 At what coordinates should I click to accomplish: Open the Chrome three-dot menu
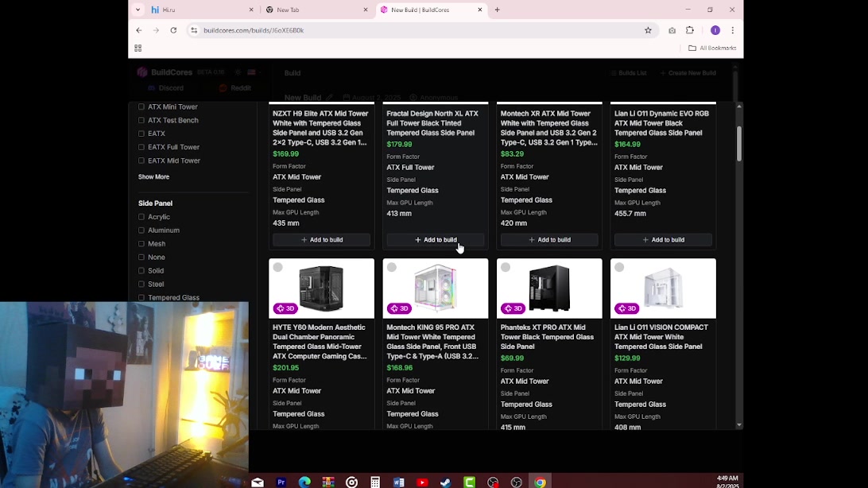click(x=732, y=30)
